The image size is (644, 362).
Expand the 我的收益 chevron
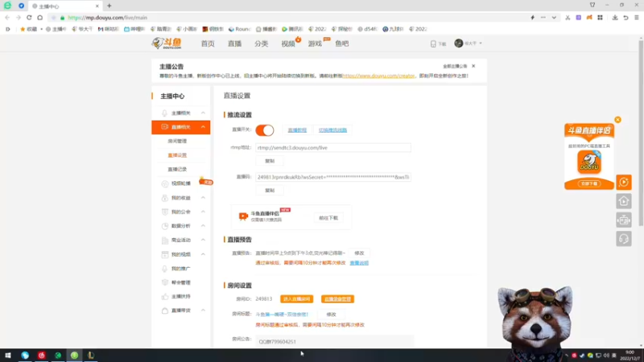[x=203, y=198]
